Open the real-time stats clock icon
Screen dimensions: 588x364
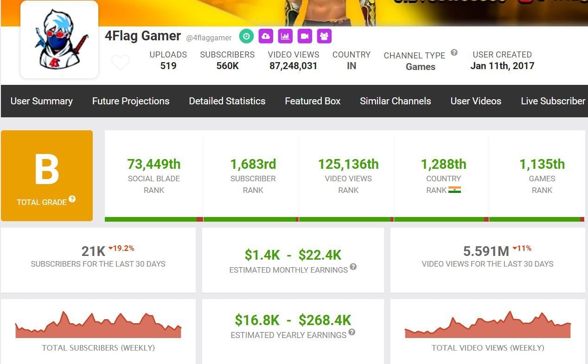point(246,36)
